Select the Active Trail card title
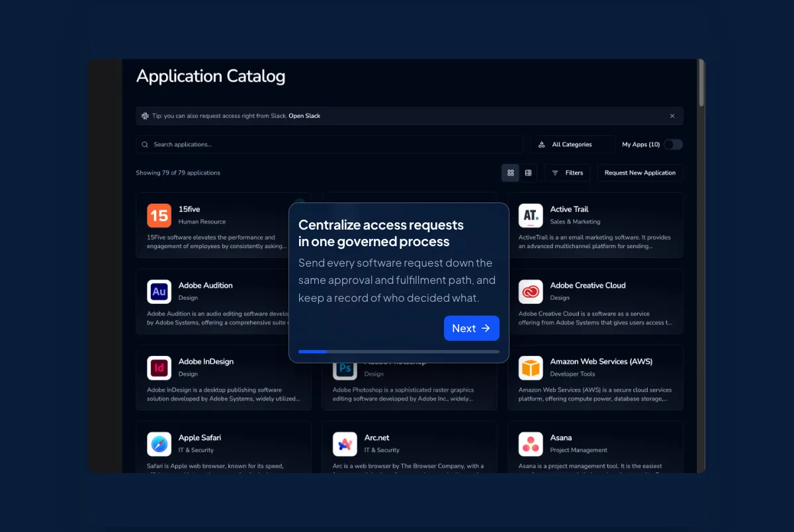Screen dimensions: 794x532 (569, 209)
